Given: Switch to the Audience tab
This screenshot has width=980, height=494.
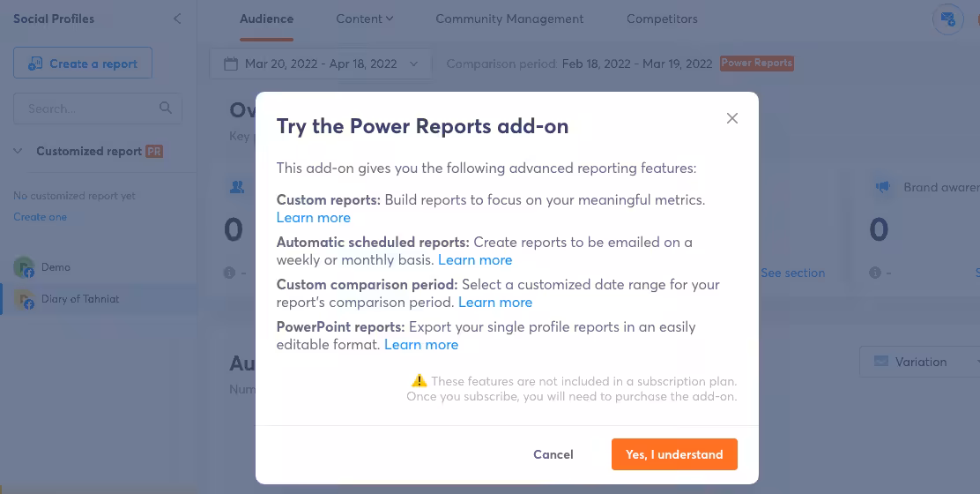Looking at the screenshot, I should (x=266, y=19).
